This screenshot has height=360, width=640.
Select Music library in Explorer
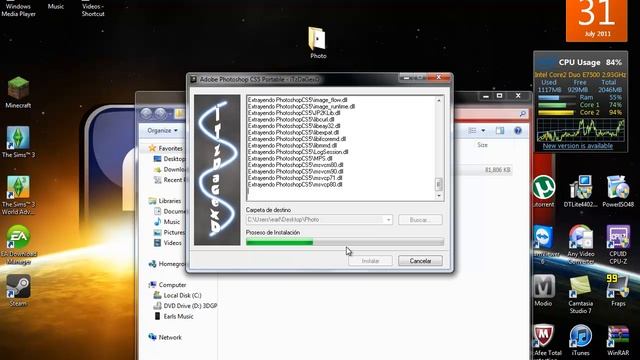(x=167, y=222)
